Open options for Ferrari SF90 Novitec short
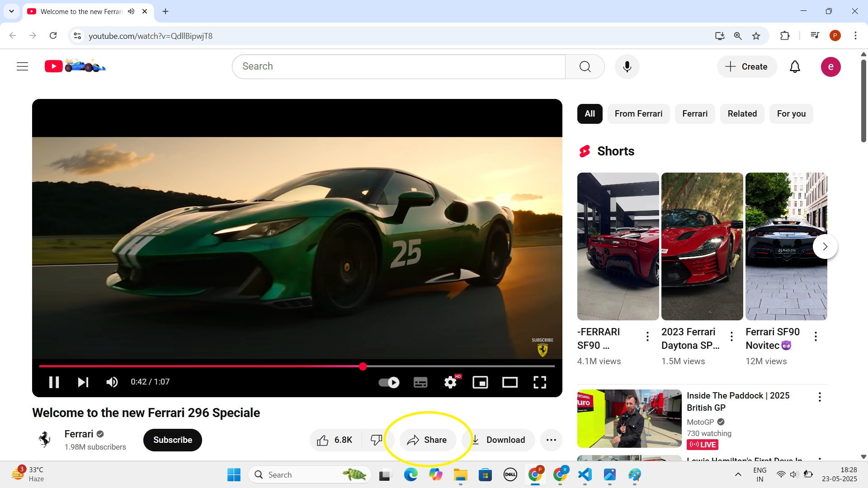Viewport: 868px width, 488px height. (x=816, y=336)
